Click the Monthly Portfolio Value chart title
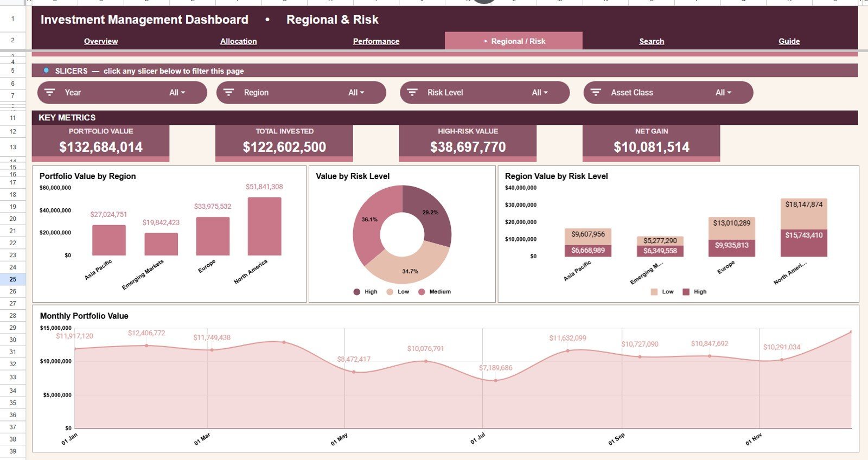 (84, 316)
